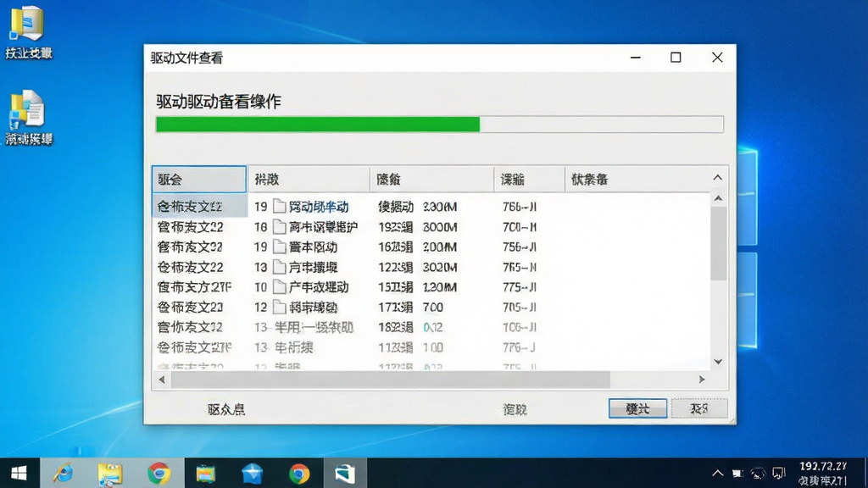Open the picture-frame app in the taskbar
The image size is (868, 488).
[205, 474]
